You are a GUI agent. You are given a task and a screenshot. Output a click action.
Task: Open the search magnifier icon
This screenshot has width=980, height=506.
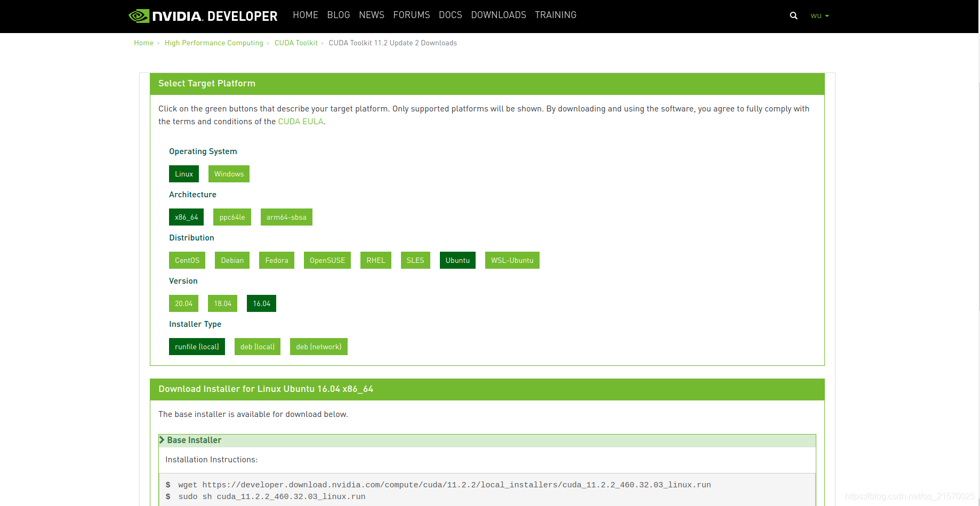coord(793,15)
